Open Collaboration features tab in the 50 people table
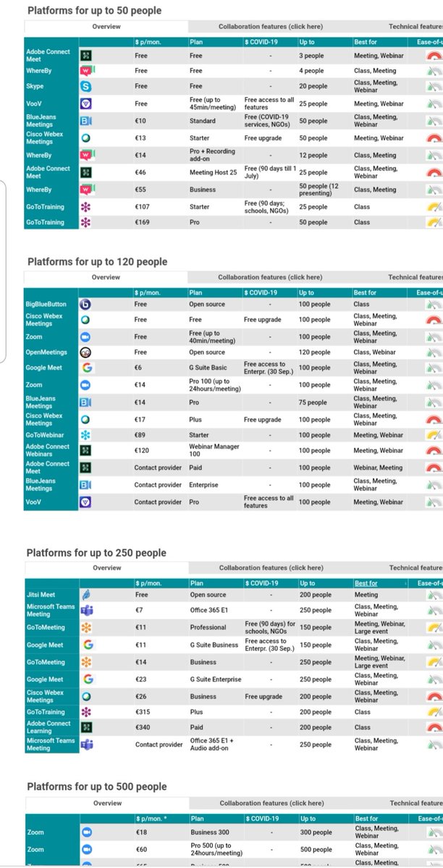 point(270,27)
